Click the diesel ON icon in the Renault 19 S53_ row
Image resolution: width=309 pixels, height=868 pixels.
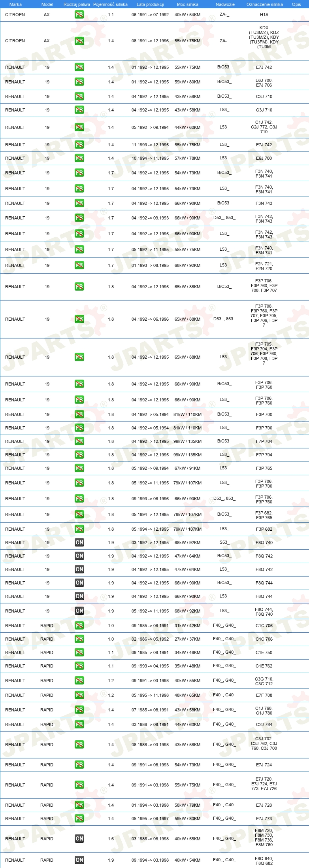[x=79, y=543]
